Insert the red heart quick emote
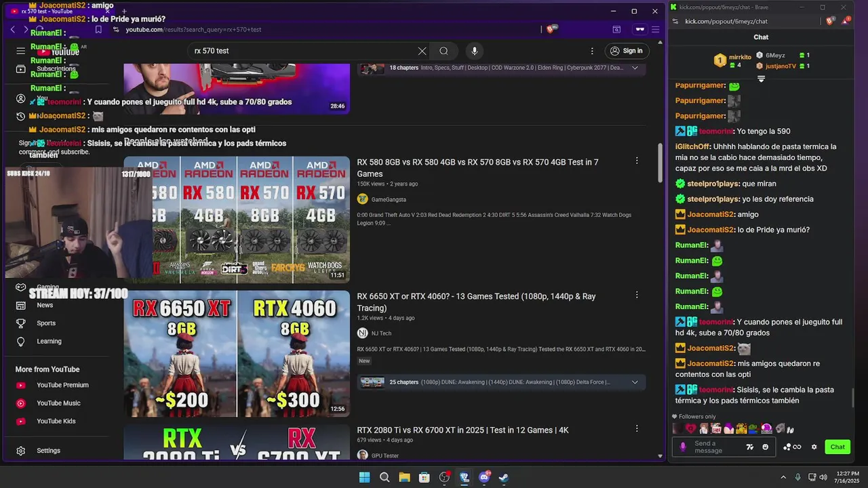868x488 pixels. click(x=690, y=428)
